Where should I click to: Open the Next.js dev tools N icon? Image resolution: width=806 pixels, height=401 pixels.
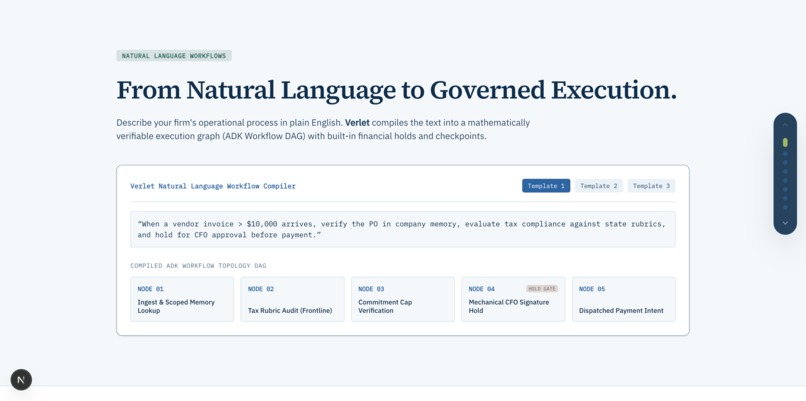21,380
